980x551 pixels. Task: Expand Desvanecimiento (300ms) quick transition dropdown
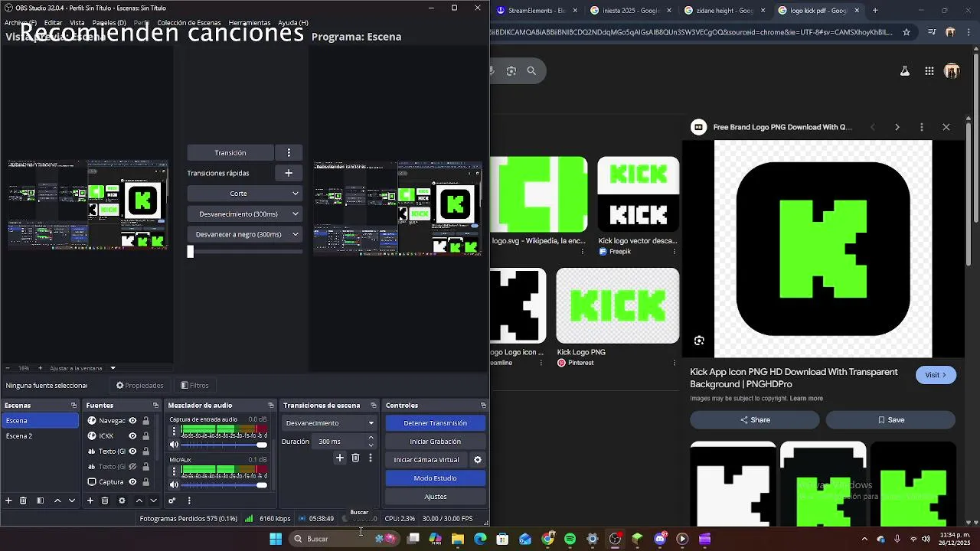tap(295, 214)
